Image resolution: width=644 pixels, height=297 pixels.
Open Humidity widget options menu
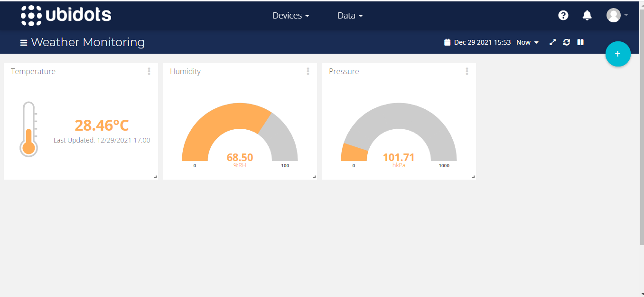308,71
